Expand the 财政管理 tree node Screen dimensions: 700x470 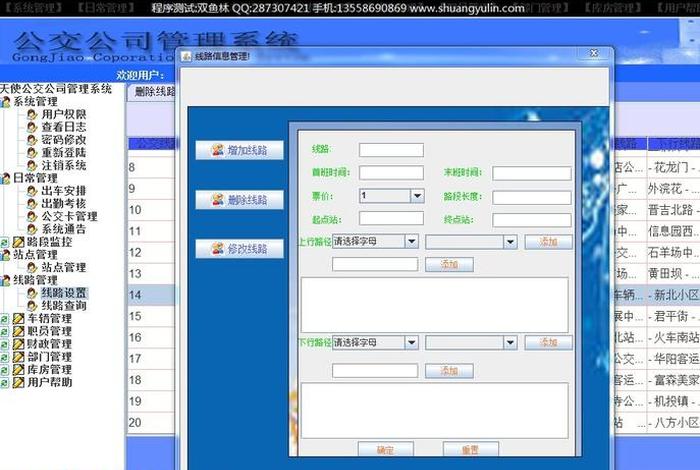point(4,345)
